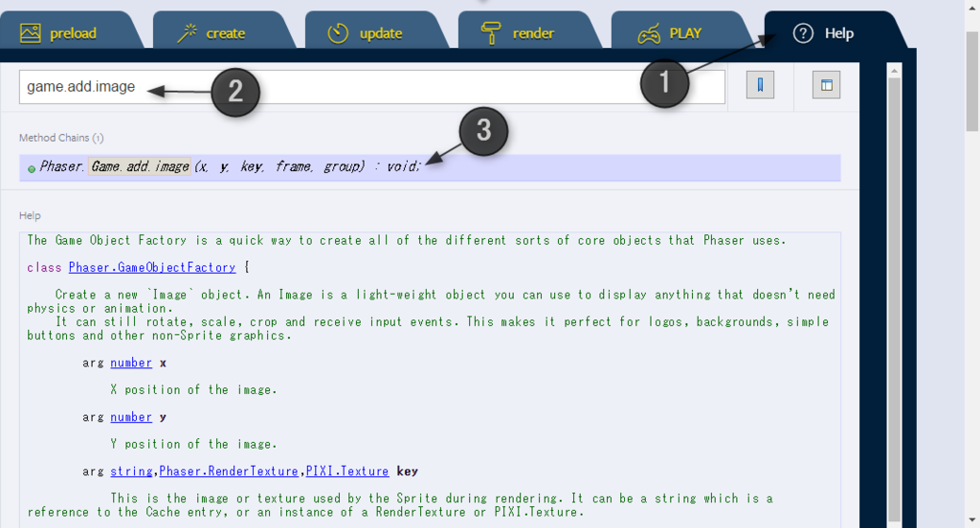
Task: Focus the game.add.image search field
Action: pyautogui.click(x=372, y=87)
